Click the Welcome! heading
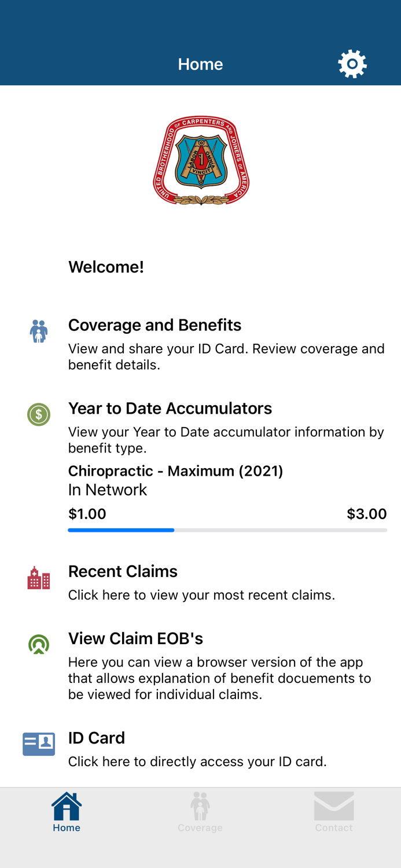This screenshot has height=868, width=401. click(x=106, y=267)
